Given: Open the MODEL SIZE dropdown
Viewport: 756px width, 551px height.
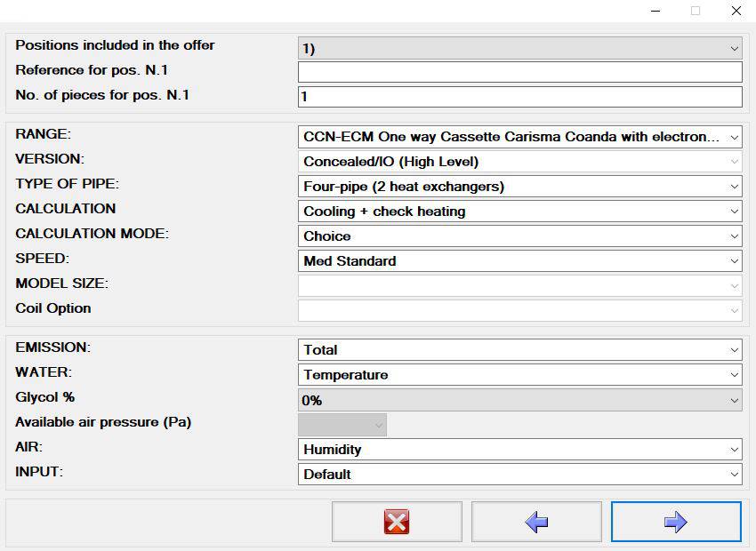Looking at the screenshot, I should [x=519, y=286].
